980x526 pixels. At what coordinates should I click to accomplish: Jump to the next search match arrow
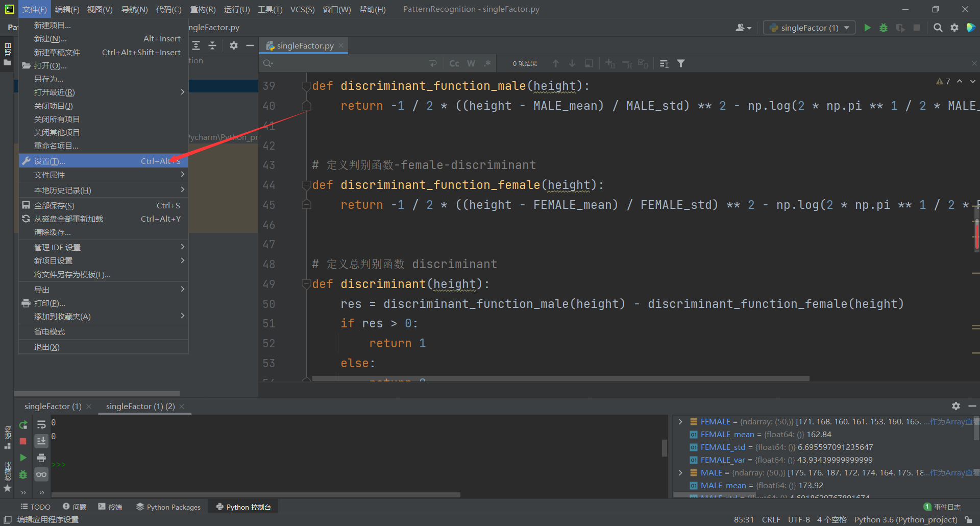tap(572, 63)
